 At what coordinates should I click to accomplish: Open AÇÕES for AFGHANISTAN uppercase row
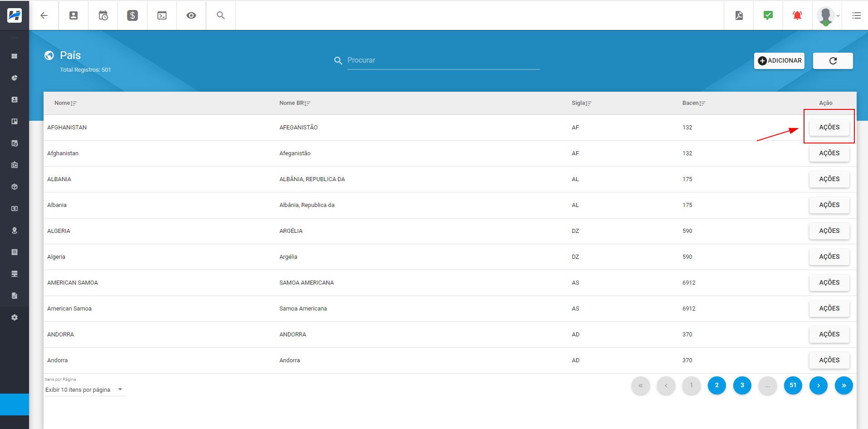(x=829, y=128)
